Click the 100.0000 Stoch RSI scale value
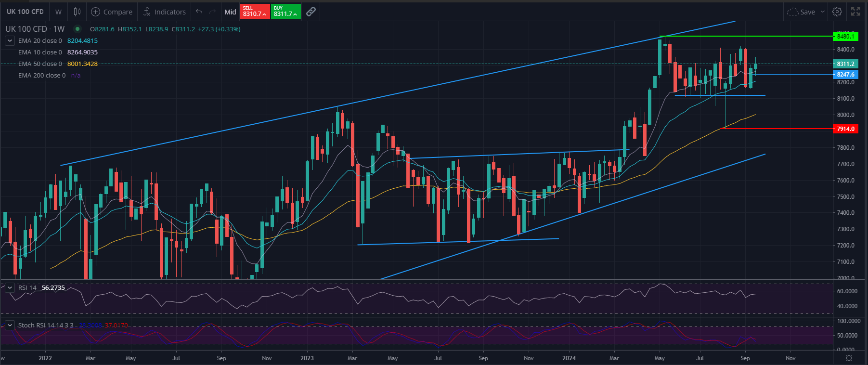The image size is (868, 365). [x=848, y=321]
